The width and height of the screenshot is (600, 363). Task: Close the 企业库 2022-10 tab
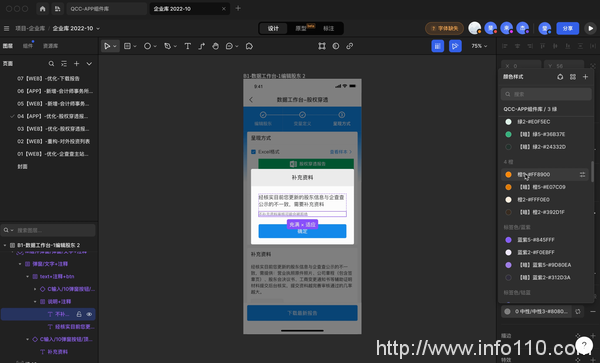[x=224, y=8]
